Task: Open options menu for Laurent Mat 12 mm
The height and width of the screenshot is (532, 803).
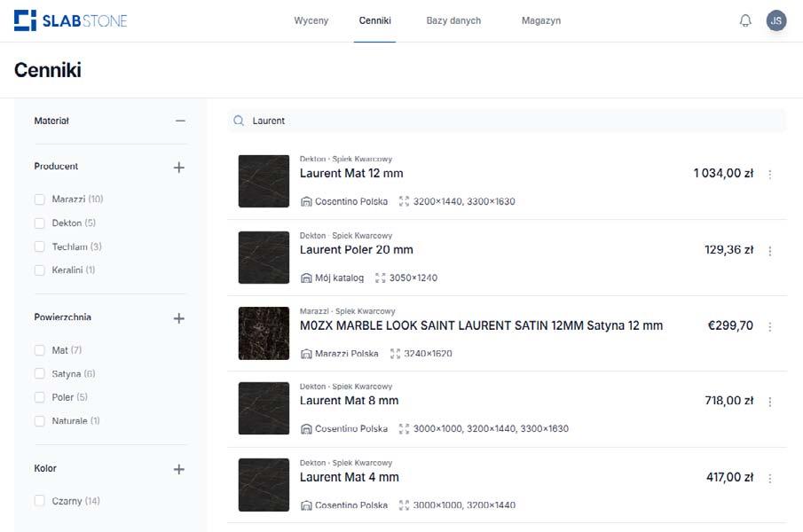Action: [770, 174]
